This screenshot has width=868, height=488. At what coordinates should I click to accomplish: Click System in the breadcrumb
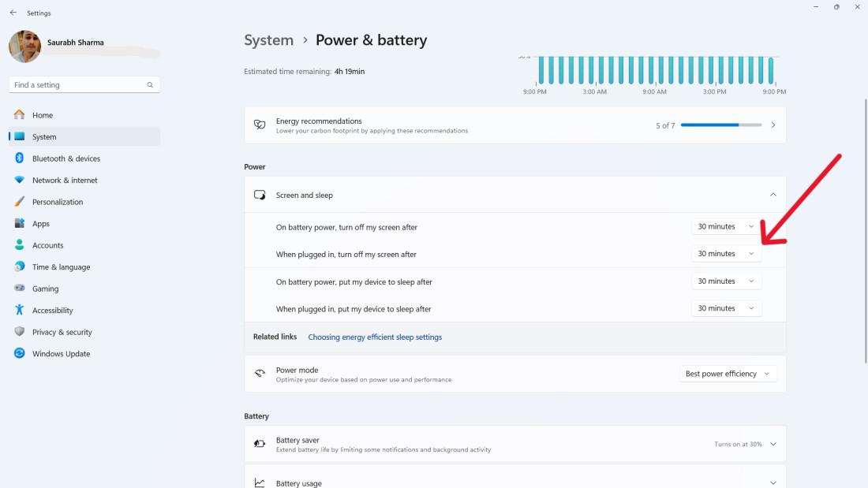(x=268, y=40)
